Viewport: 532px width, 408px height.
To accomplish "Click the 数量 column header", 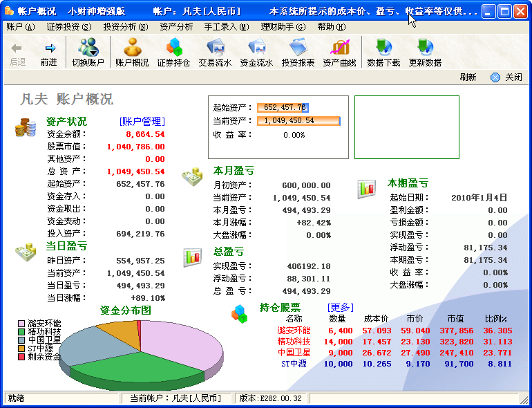I will tap(337, 319).
